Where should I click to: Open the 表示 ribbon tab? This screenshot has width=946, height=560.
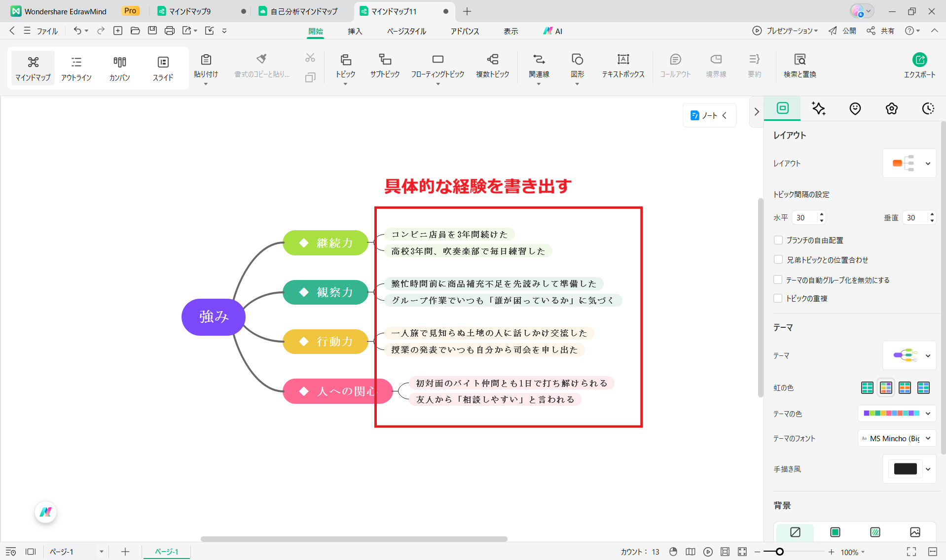pos(510,31)
